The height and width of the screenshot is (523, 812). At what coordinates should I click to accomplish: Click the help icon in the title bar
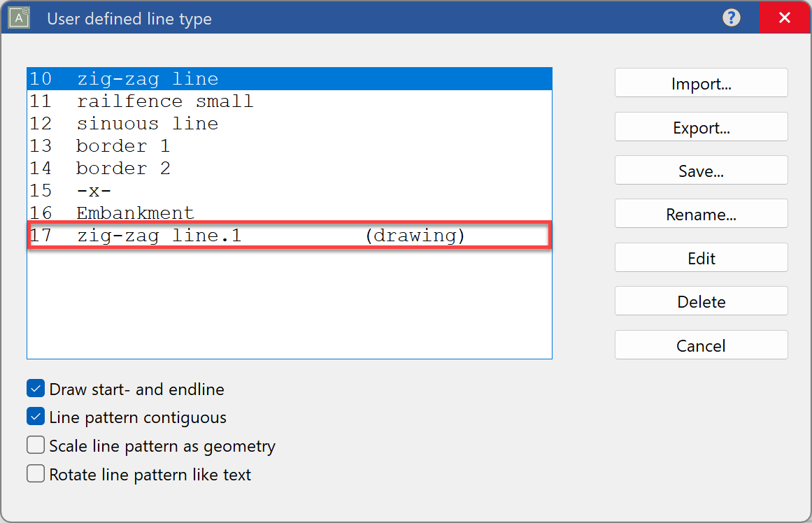[x=731, y=18]
